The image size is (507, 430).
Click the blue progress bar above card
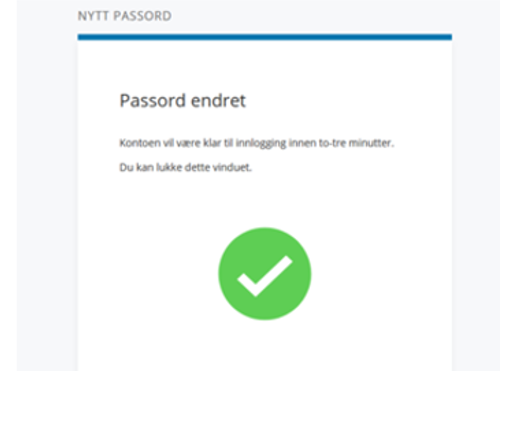(265, 37)
